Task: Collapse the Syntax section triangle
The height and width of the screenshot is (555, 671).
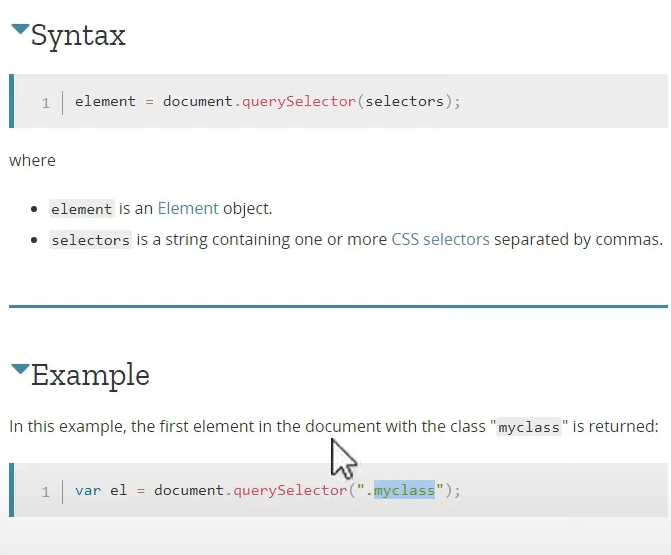Action: tap(20, 29)
